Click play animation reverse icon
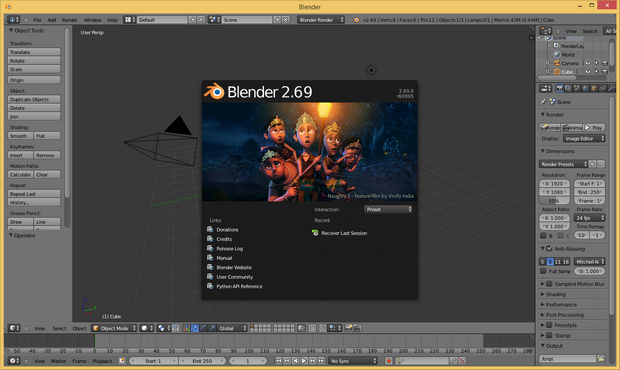This screenshot has height=370, width=620. pos(295,361)
